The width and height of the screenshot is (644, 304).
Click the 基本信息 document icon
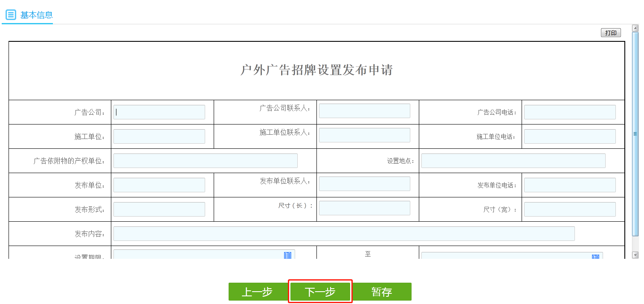click(10, 15)
